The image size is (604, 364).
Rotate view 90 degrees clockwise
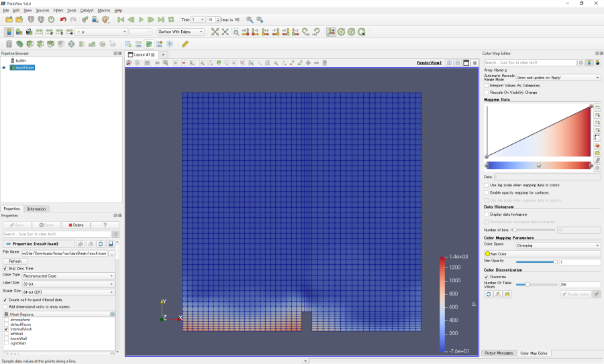click(x=305, y=32)
